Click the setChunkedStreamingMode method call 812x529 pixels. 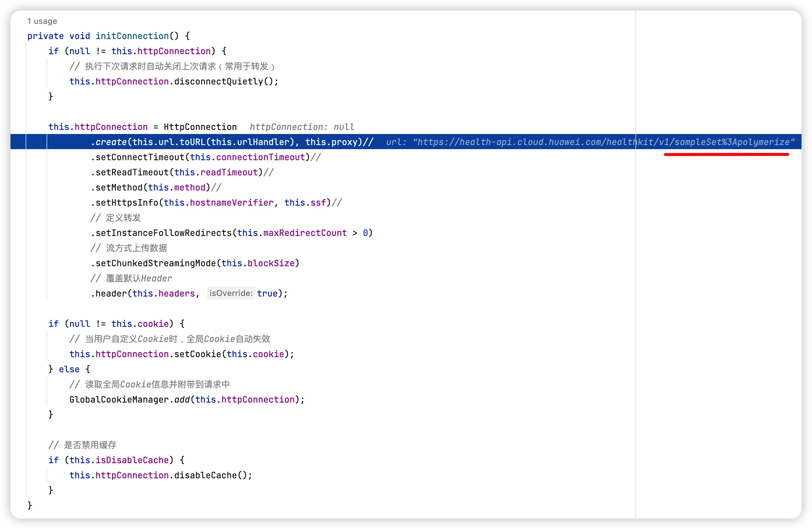(155, 263)
